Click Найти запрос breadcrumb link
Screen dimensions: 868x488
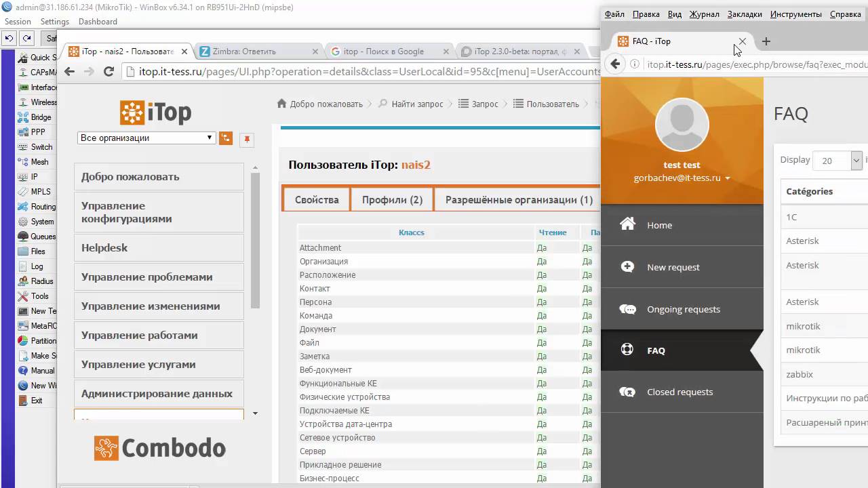click(x=417, y=104)
